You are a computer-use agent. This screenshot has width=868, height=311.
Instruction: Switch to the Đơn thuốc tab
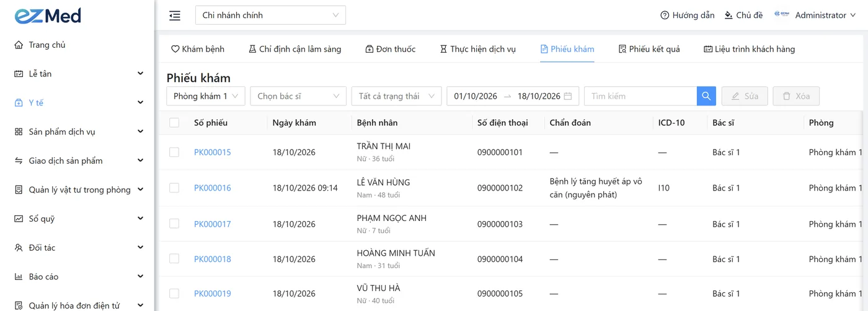coord(391,49)
